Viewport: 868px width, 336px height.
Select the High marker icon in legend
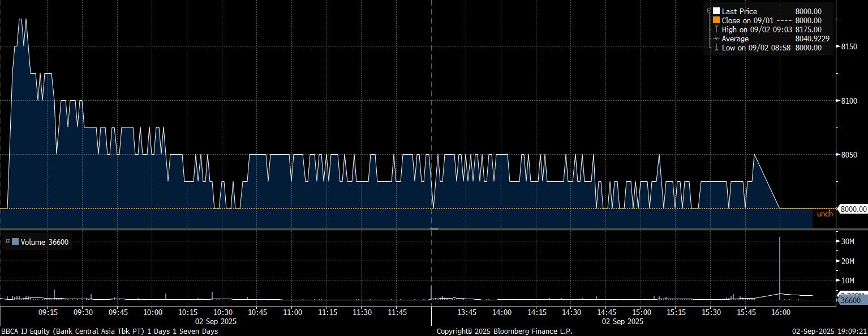(716, 29)
